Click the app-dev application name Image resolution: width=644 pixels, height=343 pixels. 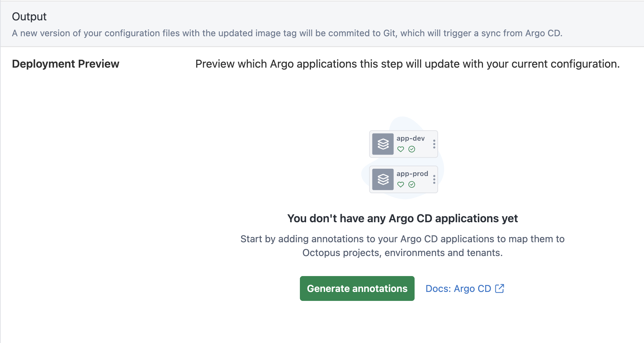(x=410, y=138)
